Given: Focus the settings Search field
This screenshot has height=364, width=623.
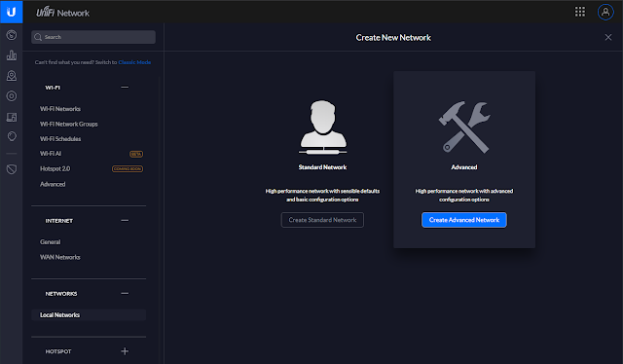Looking at the screenshot, I should click(93, 37).
